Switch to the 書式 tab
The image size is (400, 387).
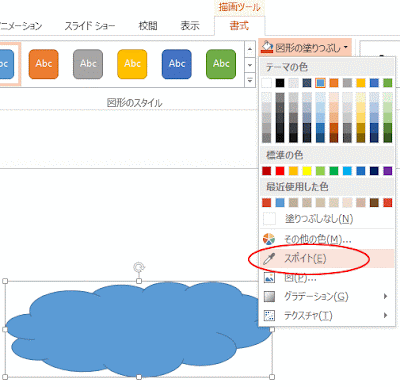[x=239, y=26]
